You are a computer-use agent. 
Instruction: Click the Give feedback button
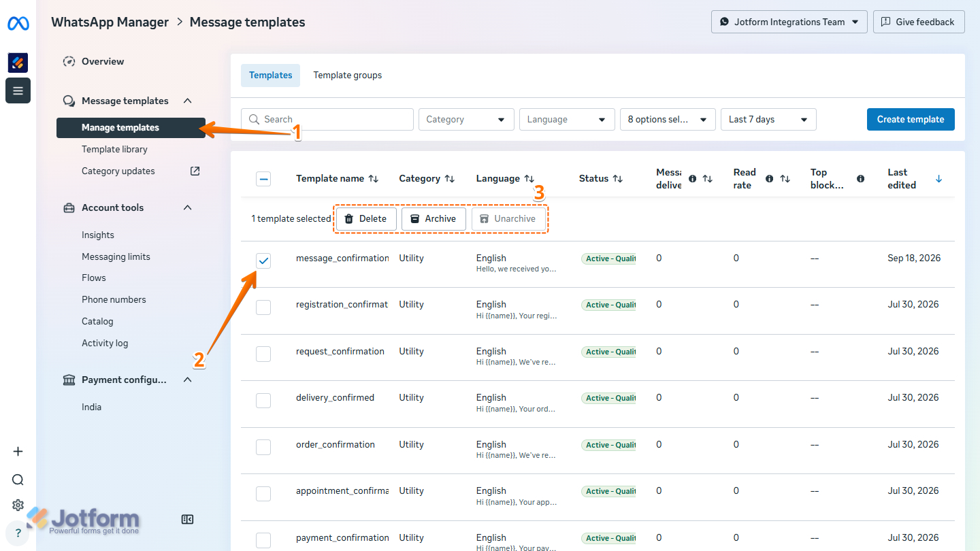click(x=919, y=22)
